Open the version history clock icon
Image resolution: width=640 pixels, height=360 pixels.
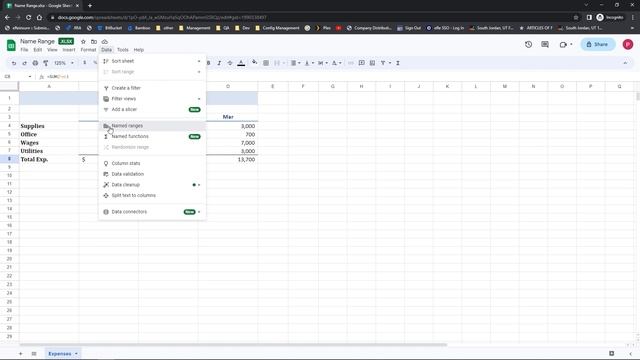pyautogui.click(x=529, y=44)
